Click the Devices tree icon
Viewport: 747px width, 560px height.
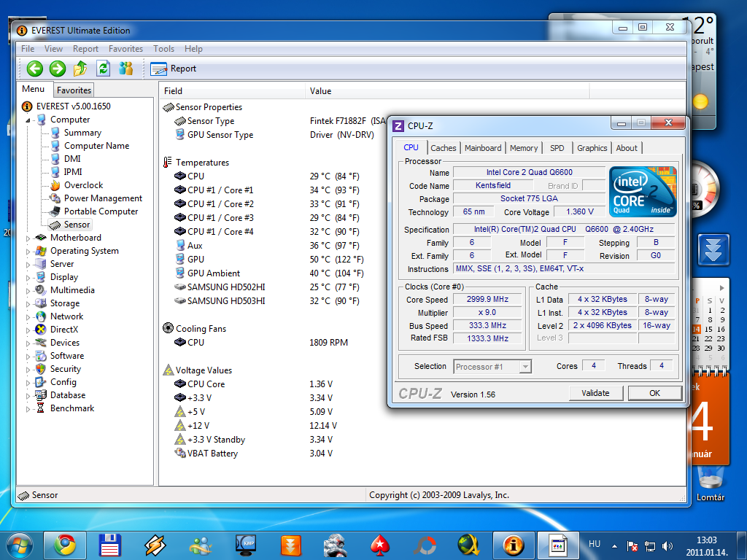(x=41, y=343)
